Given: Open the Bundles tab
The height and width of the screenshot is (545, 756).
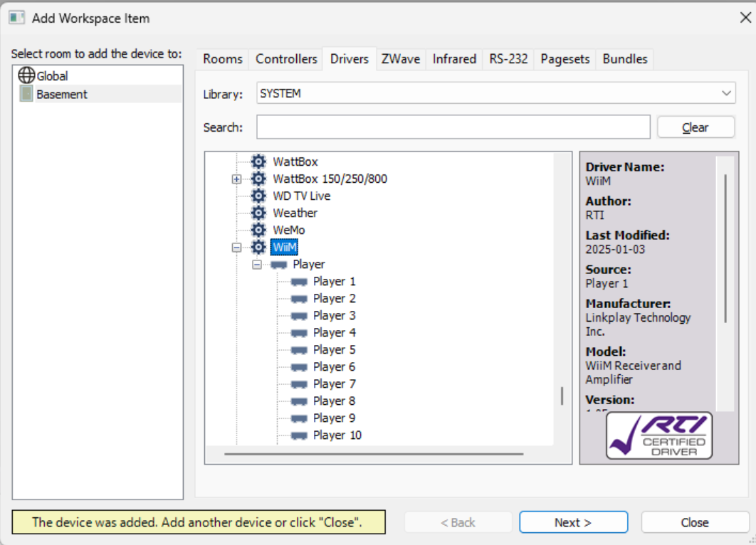Looking at the screenshot, I should [x=625, y=59].
